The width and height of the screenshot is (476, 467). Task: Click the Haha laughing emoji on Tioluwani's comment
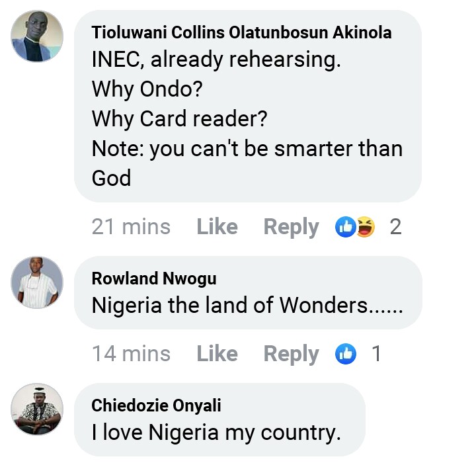(366, 227)
